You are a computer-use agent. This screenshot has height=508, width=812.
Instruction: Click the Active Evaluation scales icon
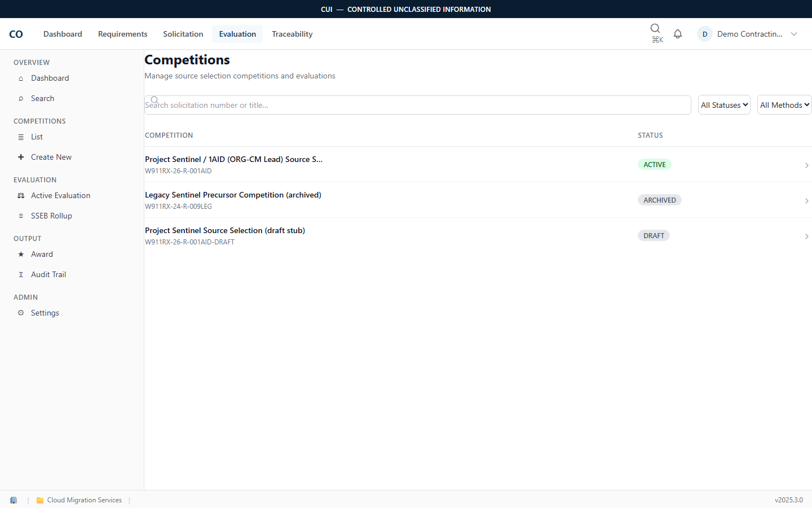pos(21,196)
